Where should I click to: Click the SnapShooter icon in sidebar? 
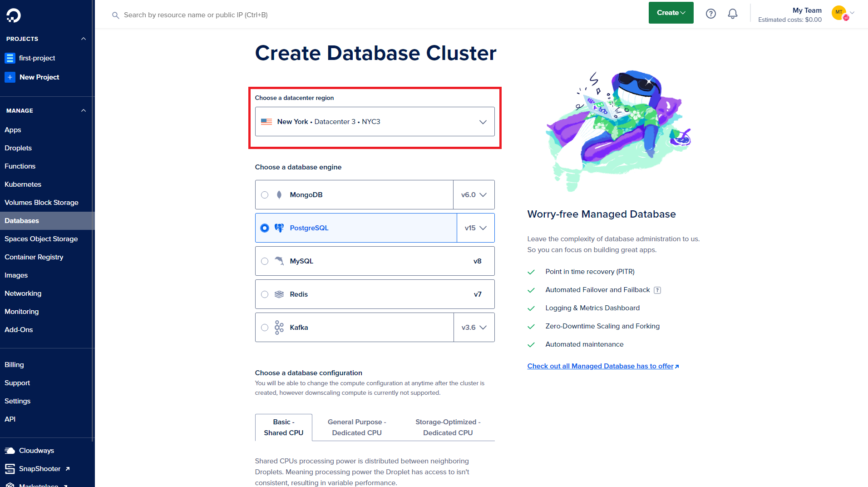point(10,469)
